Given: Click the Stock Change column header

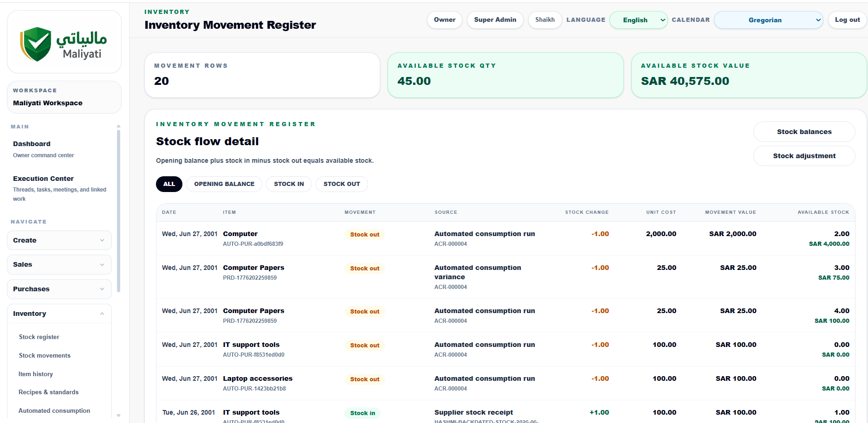Looking at the screenshot, I should (x=587, y=212).
